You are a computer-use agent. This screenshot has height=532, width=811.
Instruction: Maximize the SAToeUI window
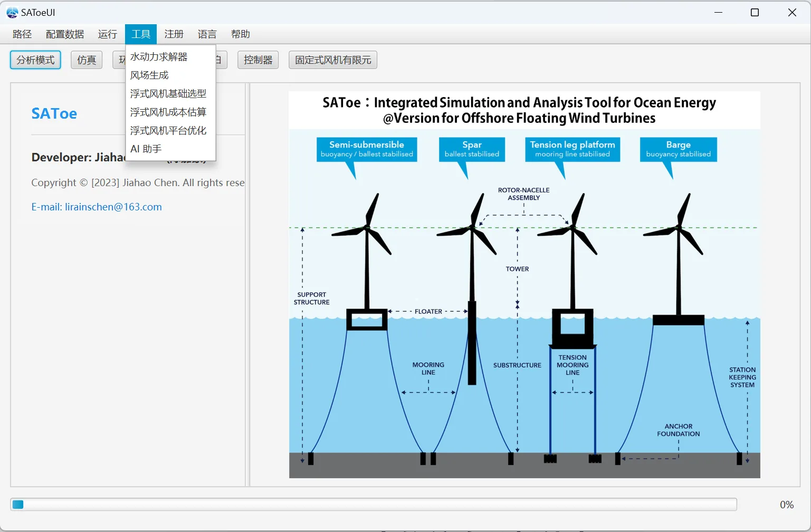(755, 13)
